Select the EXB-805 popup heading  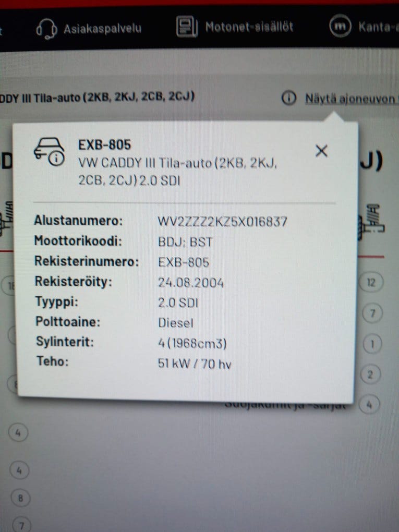click(104, 145)
